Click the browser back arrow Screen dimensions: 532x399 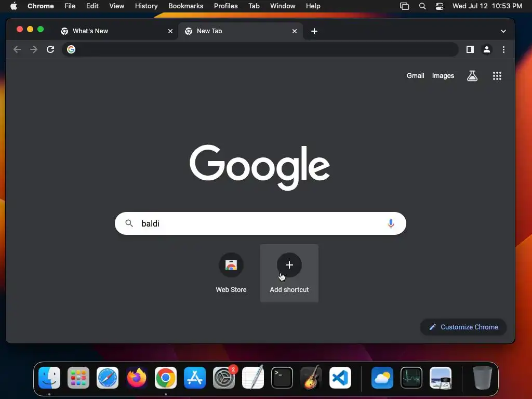point(17,49)
